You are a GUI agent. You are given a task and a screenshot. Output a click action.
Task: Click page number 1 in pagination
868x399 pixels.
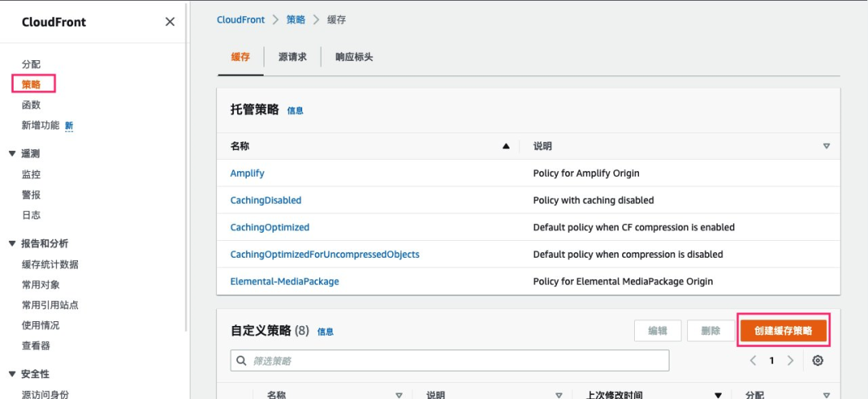pyautogui.click(x=772, y=360)
